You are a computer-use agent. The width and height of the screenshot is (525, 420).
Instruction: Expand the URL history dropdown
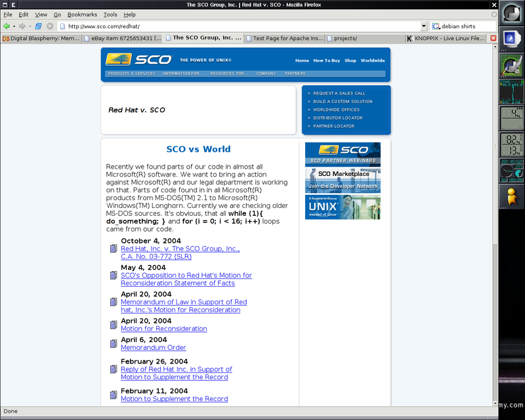(x=423, y=26)
